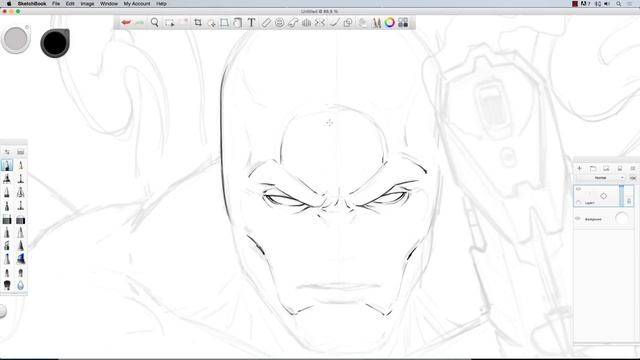640x360 pixels.
Task: Select the Crop tool
Action: [x=198, y=22]
